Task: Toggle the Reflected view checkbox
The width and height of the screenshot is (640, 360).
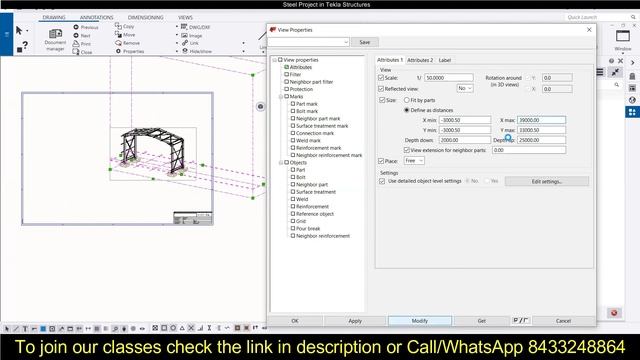Action: 381,89
